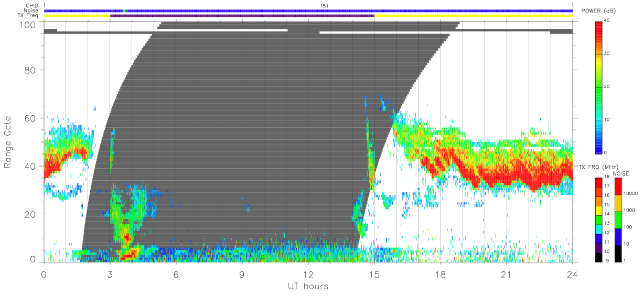
Task: Click the '60' tick label on the Range Gate axis
Action: click(30, 118)
